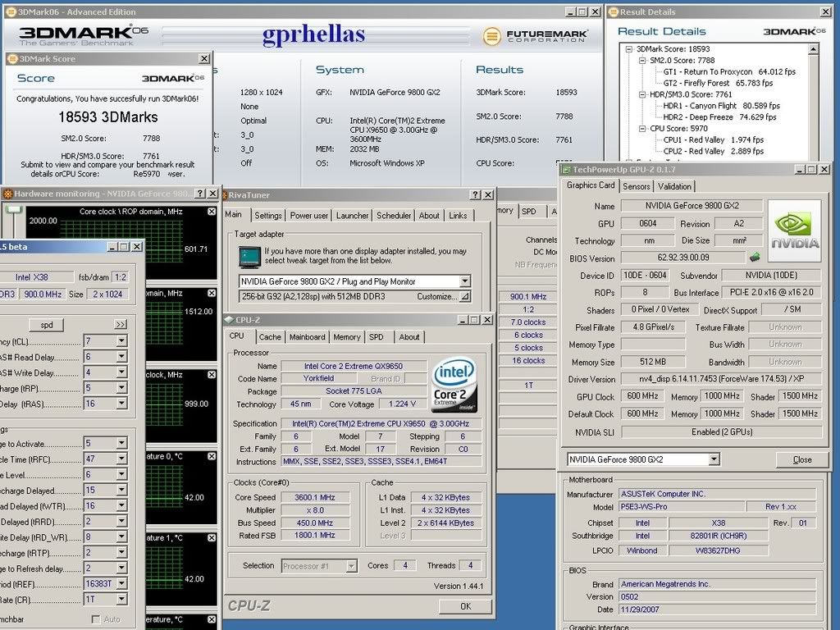Open the tREF dropdown showing 16383T

[121, 584]
